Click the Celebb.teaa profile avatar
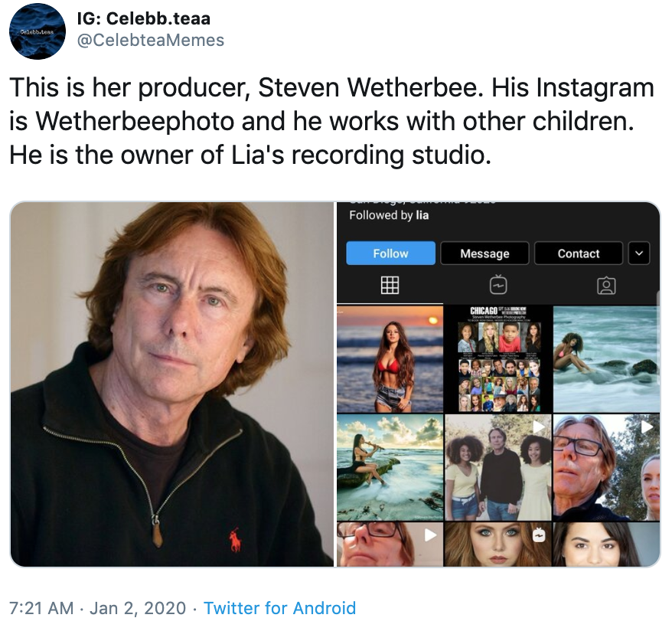The image size is (672, 631). pos(37,31)
